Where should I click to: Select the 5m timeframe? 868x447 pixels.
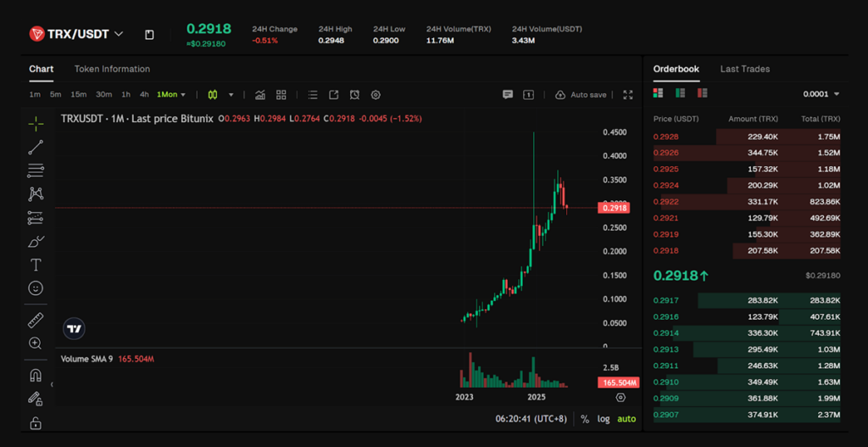pos(55,95)
